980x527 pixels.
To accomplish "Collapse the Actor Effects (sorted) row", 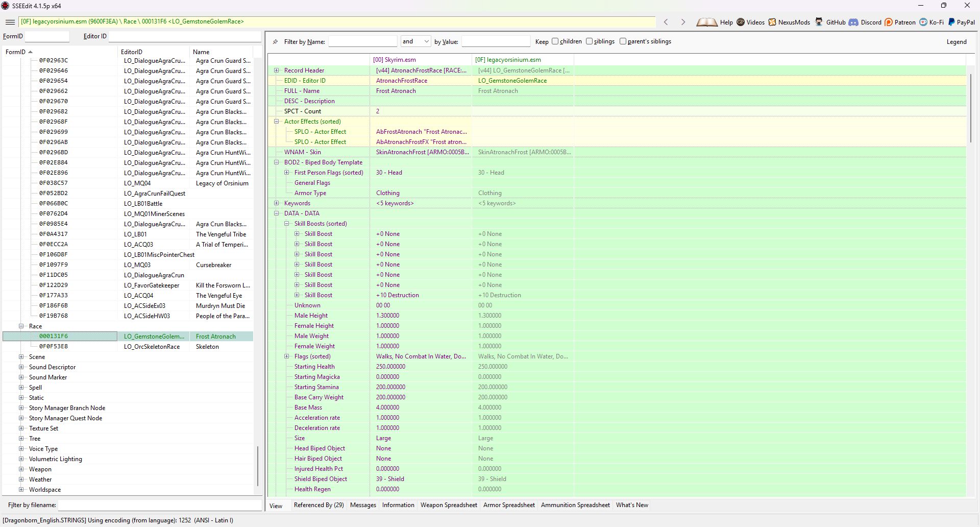I will pos(277,122).
